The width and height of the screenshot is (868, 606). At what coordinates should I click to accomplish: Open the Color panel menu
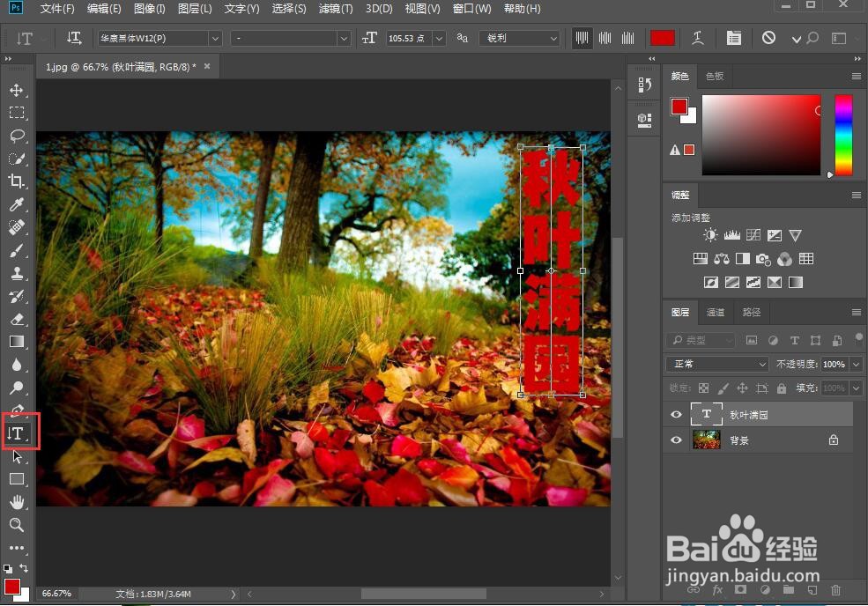(x=856, y=77)
